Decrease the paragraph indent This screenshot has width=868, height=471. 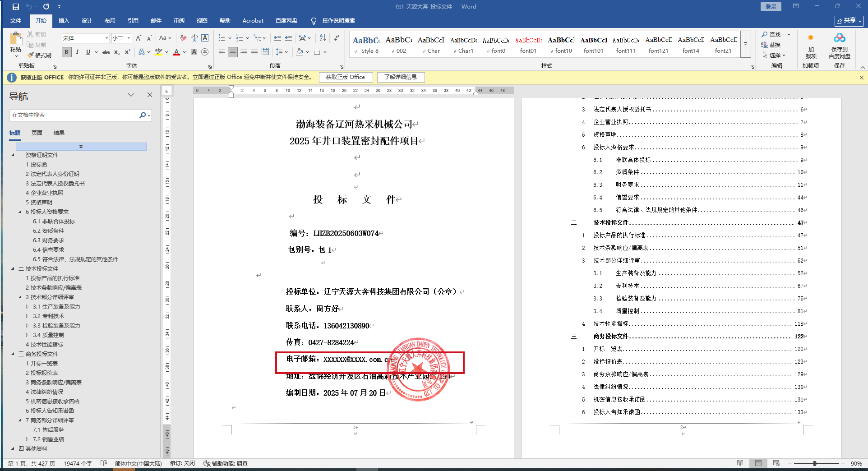pyautogui.click(x=277, y=38)
